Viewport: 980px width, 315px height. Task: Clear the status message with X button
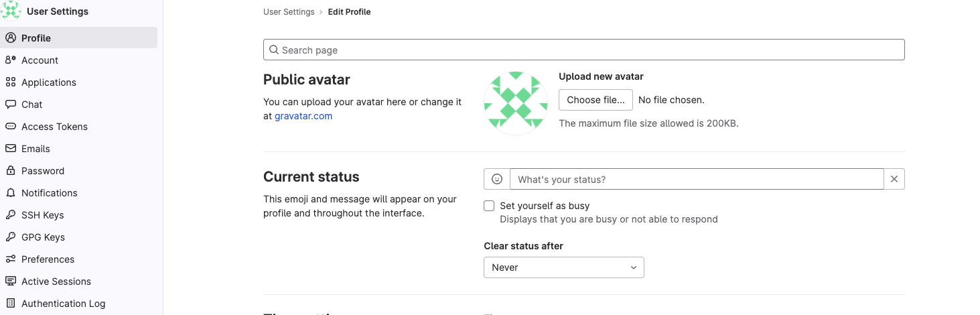(x=894, y=180)
